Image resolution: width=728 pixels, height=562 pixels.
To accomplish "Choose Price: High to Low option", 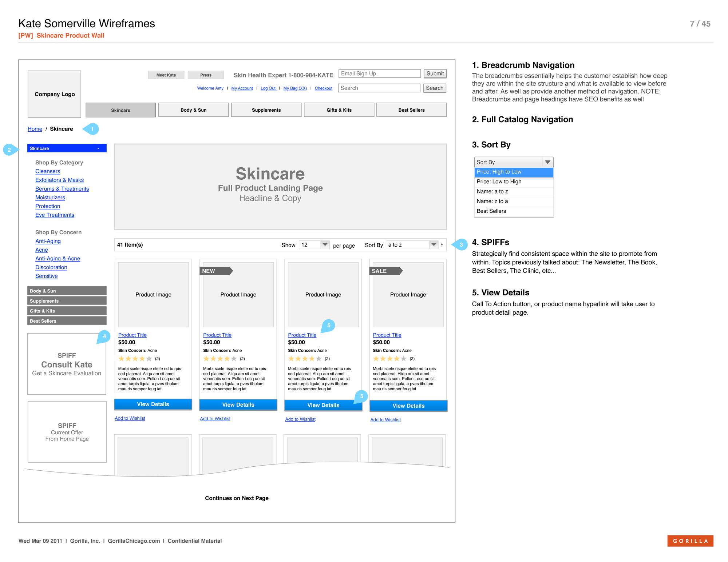I will 514,172.
